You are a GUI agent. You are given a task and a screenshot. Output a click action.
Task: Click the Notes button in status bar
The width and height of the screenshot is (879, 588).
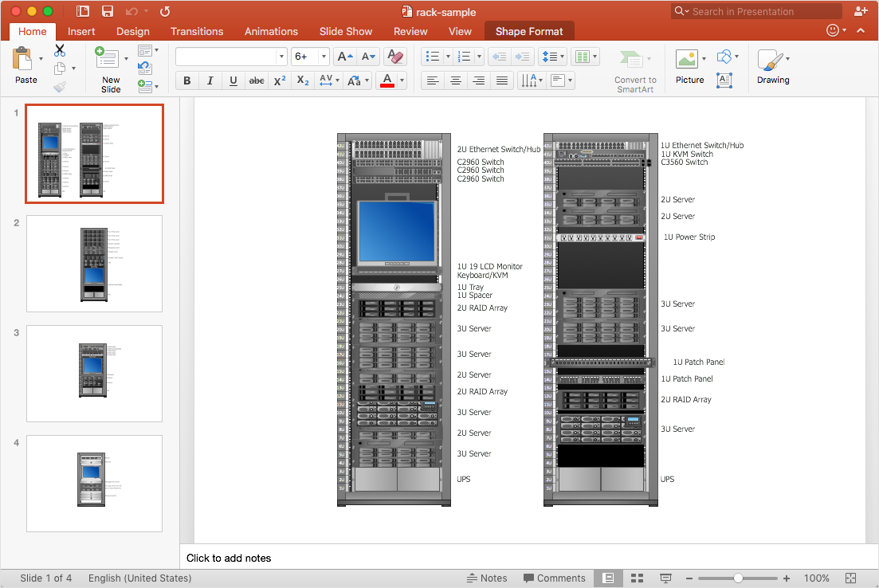pyautogui.click(x=487, y=578)
